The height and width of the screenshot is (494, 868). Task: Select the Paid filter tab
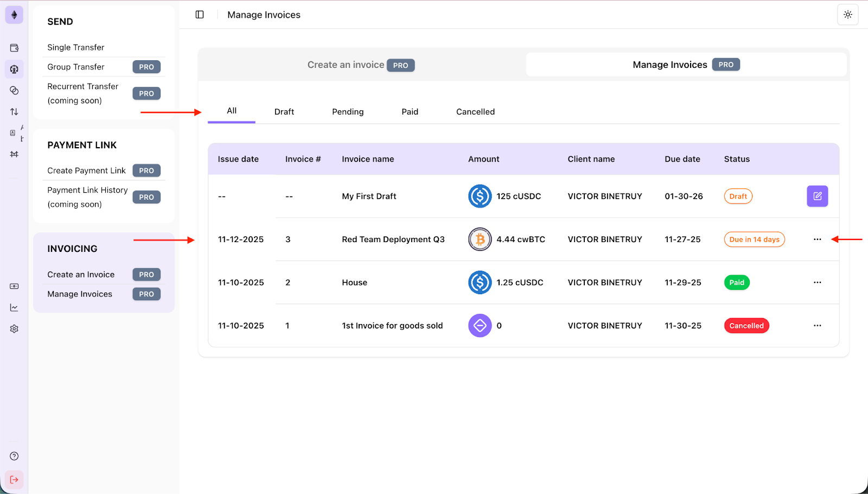(410, 112)
